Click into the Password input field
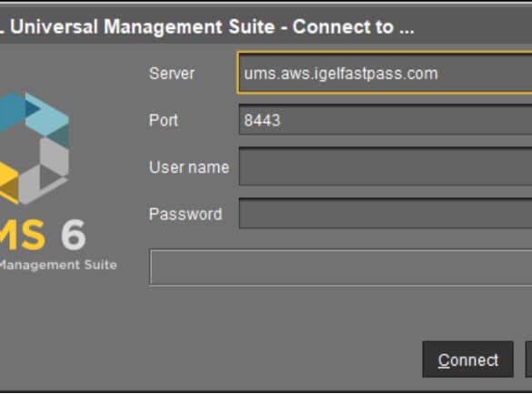Image resolution: width=532 pixels, height=394 pixels. [386, 213]
